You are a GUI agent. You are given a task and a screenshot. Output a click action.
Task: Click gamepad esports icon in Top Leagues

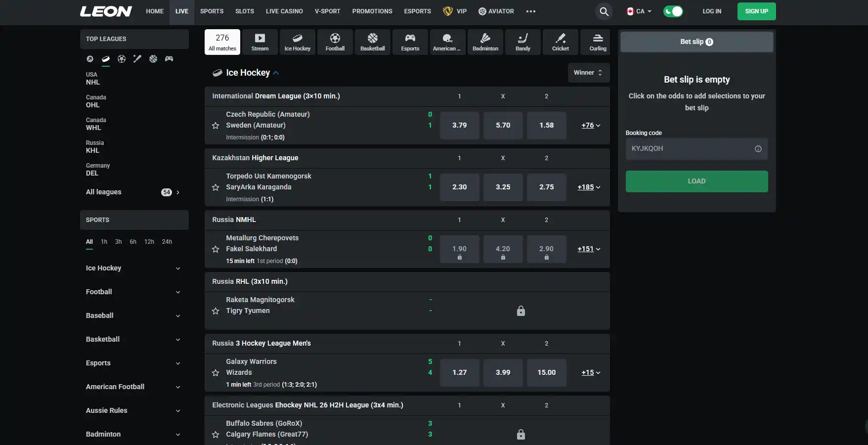[x=169, y=59]
